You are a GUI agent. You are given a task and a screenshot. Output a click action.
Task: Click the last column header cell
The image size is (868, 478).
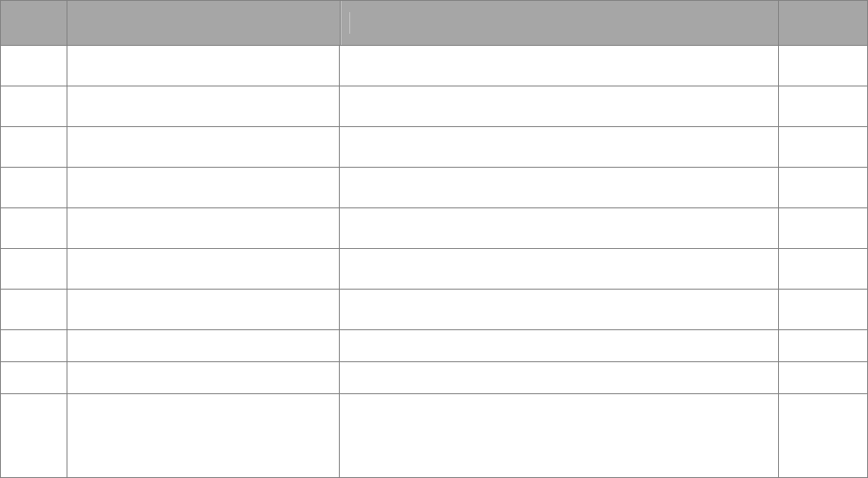[822, 22]
